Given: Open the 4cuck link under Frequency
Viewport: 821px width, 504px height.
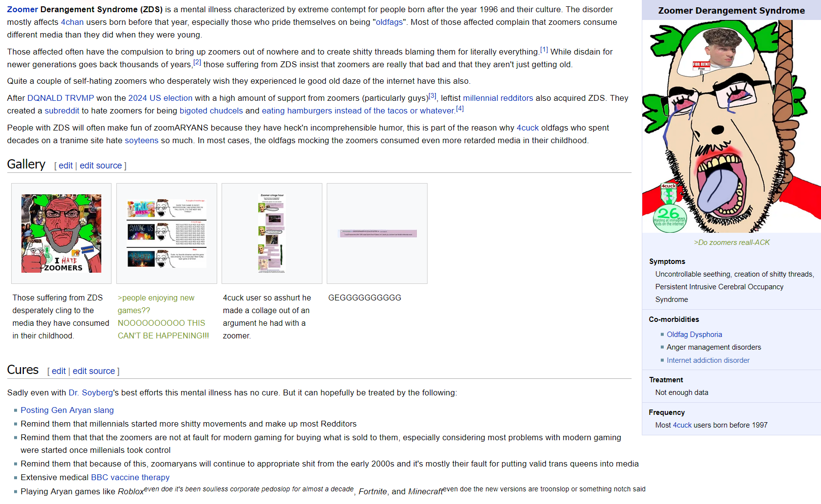Looking at the screenshot, I should click(x=682, y=425).
